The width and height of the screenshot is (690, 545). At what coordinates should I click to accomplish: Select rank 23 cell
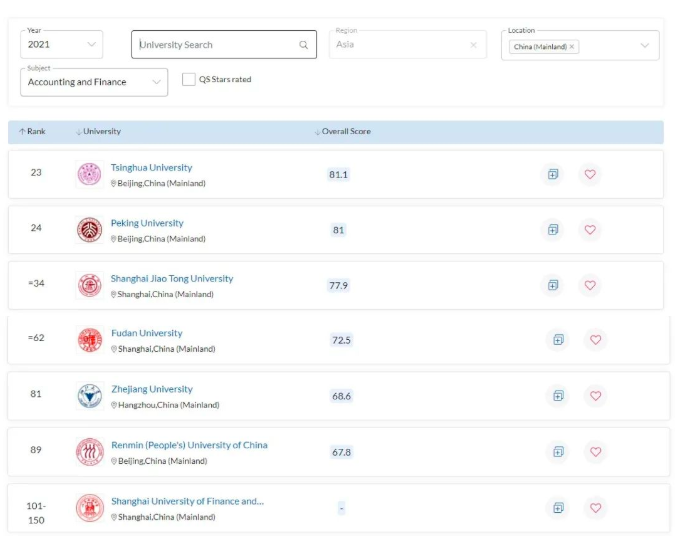36,173
